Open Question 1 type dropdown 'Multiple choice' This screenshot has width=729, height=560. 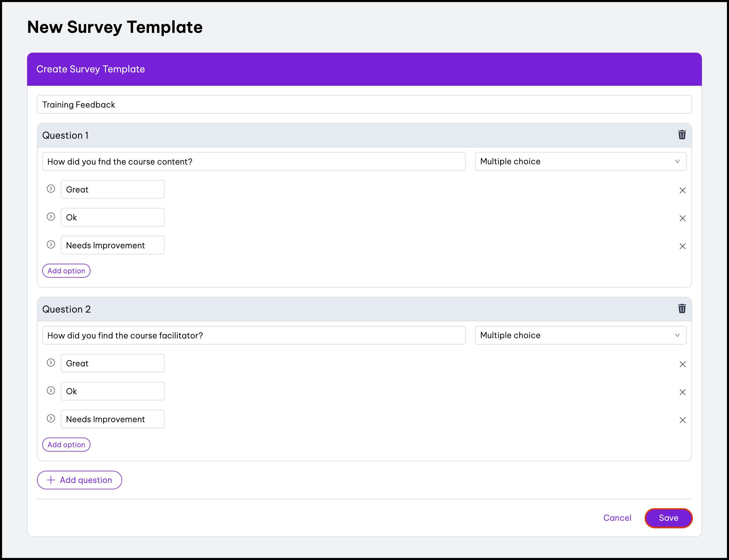(x=580, y=162)
